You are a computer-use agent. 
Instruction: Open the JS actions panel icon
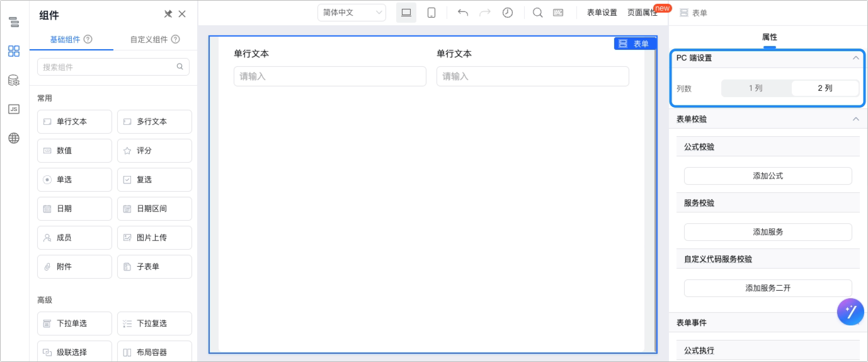pos(14,109)
